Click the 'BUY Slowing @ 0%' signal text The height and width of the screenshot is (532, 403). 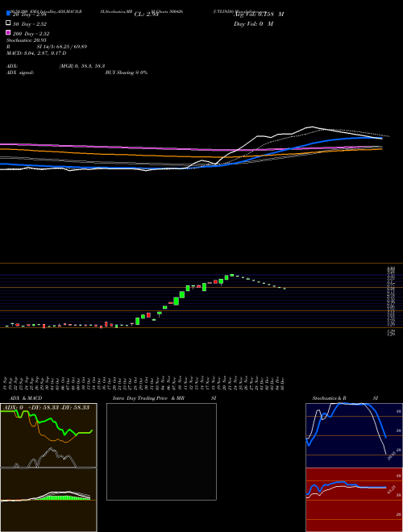(x=127, y=73)
